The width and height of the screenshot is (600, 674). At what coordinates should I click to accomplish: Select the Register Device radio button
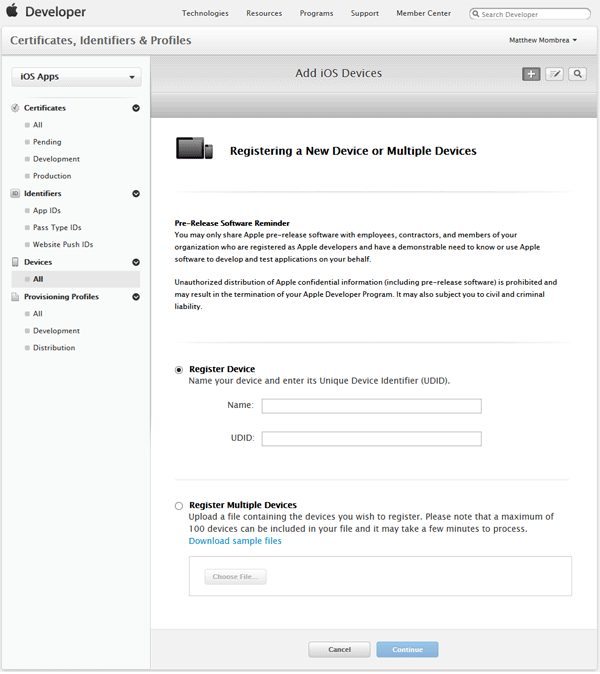[x=179, y=370]
